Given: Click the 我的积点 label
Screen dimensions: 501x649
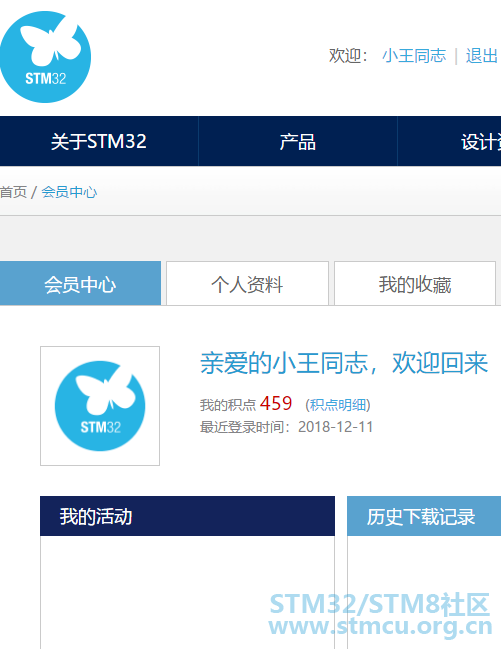Looking at the screenshot, I should click(228, 405).
